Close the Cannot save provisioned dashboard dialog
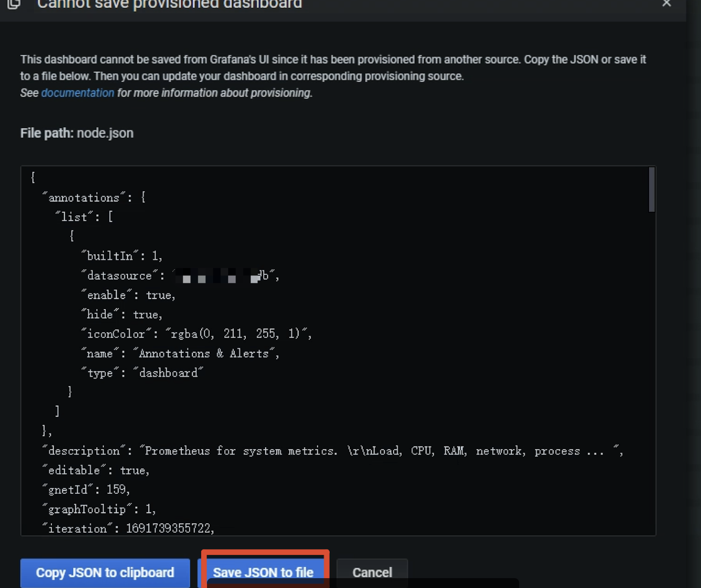 tap(666, 3)
